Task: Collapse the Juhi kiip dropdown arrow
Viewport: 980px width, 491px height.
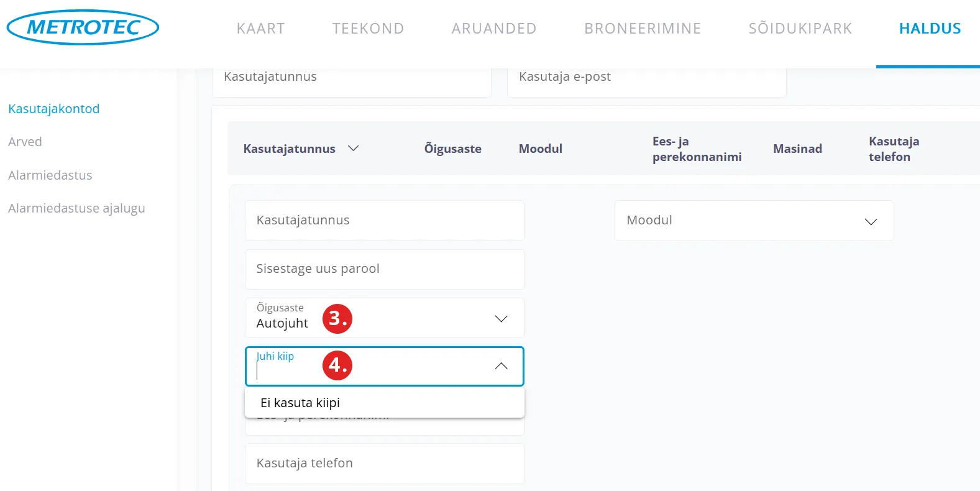Action: (x=501, y=366)
